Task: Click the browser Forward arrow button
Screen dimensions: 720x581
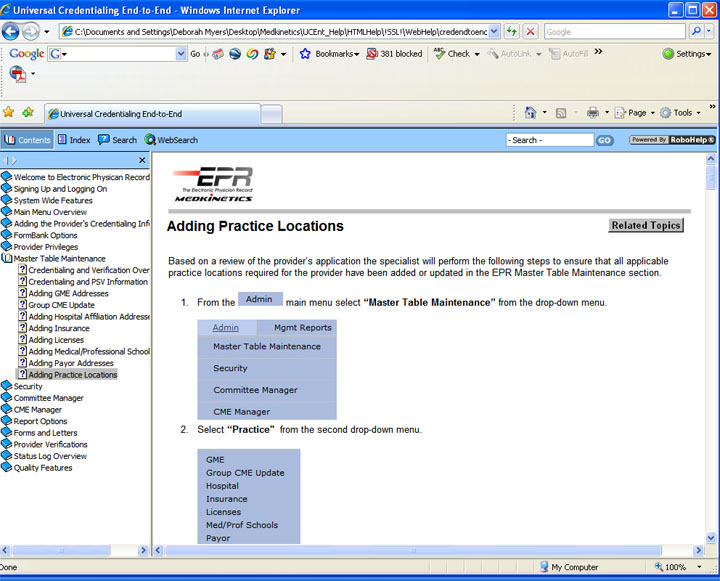Action: 31,32
